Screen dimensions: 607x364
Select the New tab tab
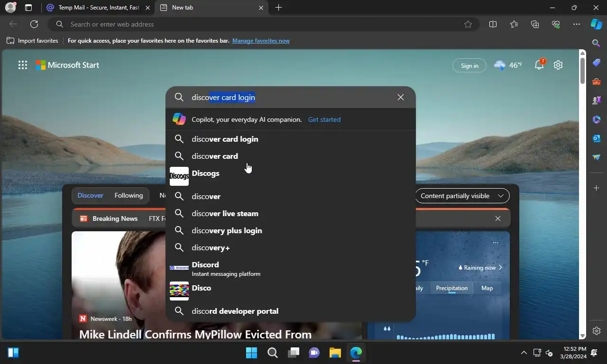[x=212, y=8]
